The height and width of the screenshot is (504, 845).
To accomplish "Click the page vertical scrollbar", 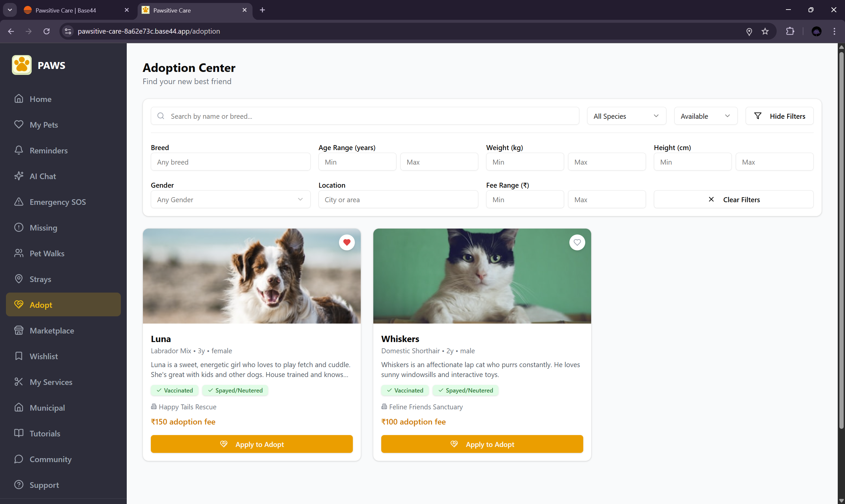I will tap(841, 238).
